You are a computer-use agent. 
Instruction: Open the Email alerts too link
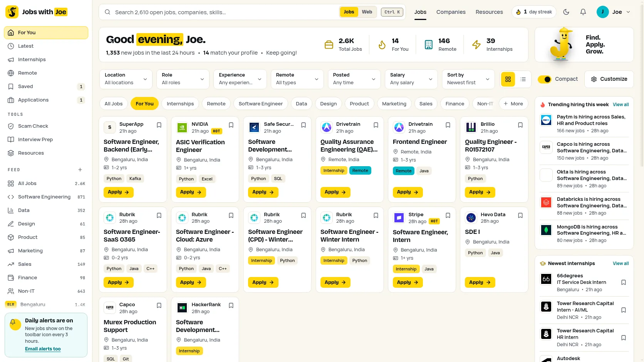pyautogui.click(x=43, y=349)
